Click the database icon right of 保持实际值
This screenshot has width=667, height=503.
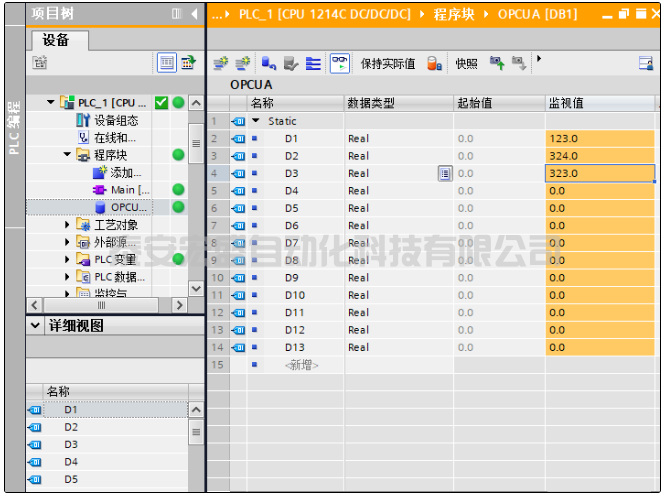[x=434, y=63]
